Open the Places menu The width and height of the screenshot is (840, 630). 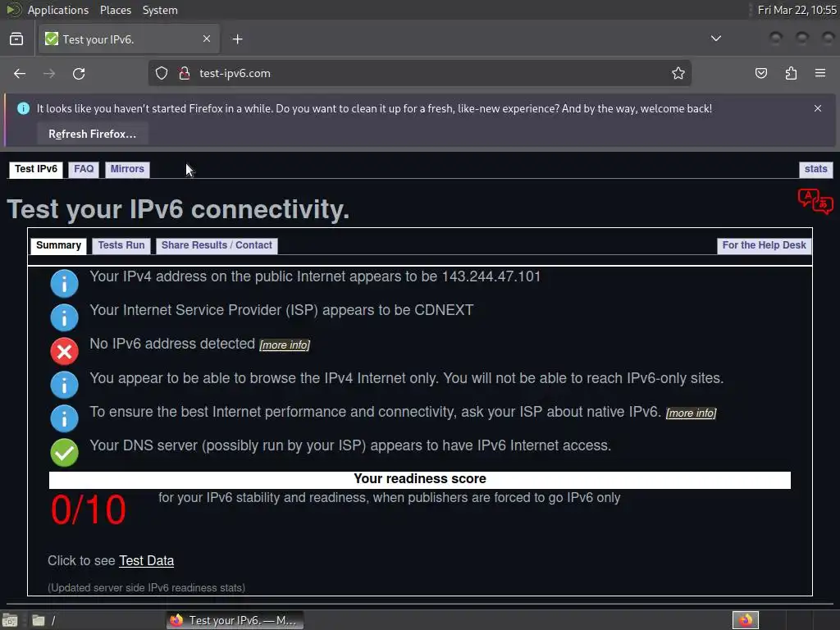[x=115, y=10]
